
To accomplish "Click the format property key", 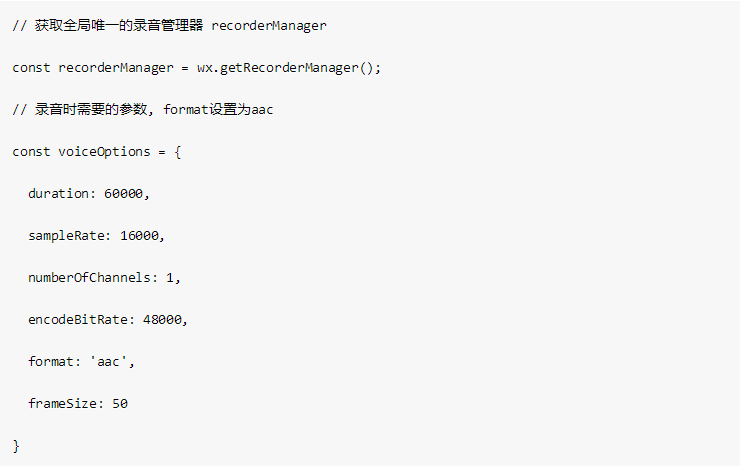I will pos(51,362).
